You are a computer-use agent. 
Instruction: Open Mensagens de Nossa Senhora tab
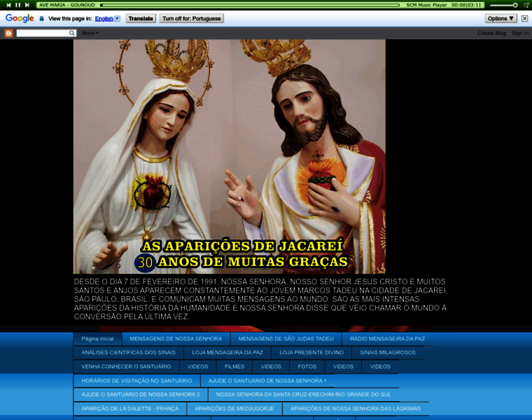point(176,338)
